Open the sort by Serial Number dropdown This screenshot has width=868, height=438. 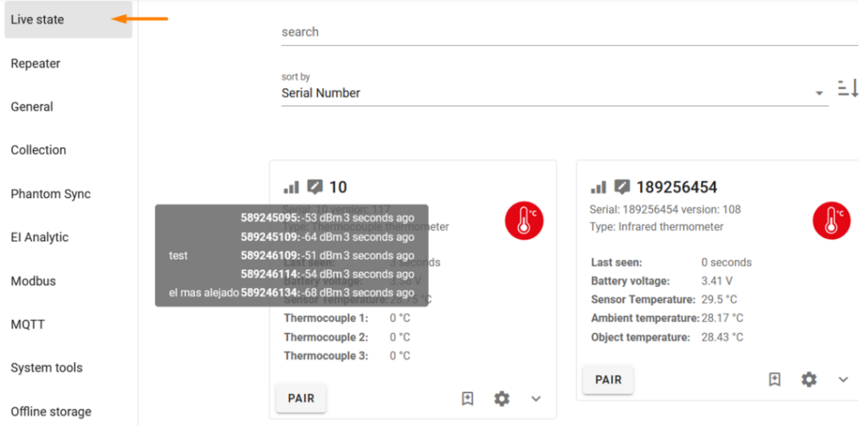pyautogui.click(x=554, y=92)
